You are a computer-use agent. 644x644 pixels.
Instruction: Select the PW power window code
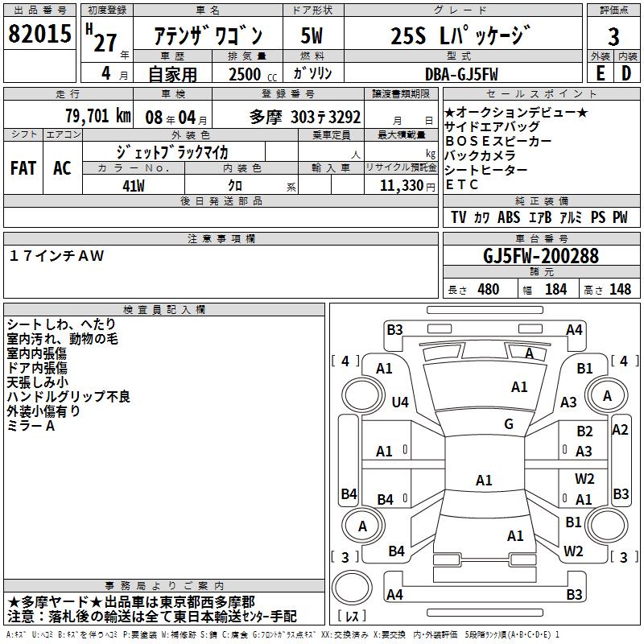tap(620, 217)
